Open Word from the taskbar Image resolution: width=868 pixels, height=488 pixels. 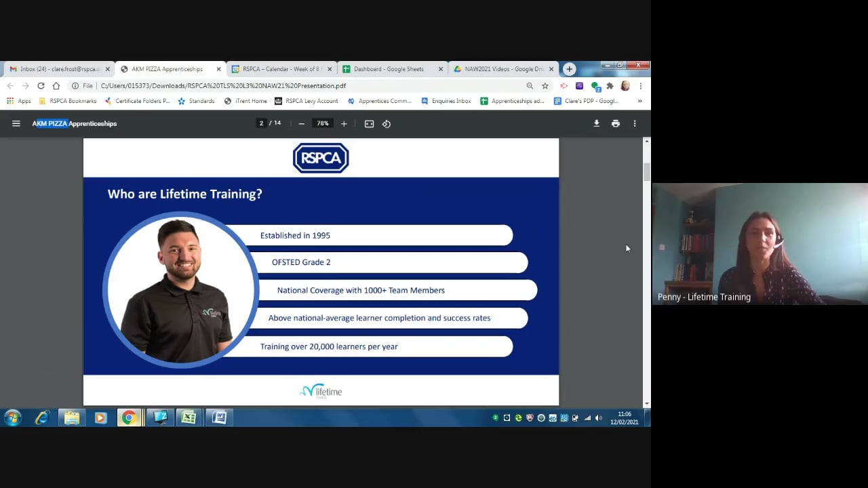point(219,418)
